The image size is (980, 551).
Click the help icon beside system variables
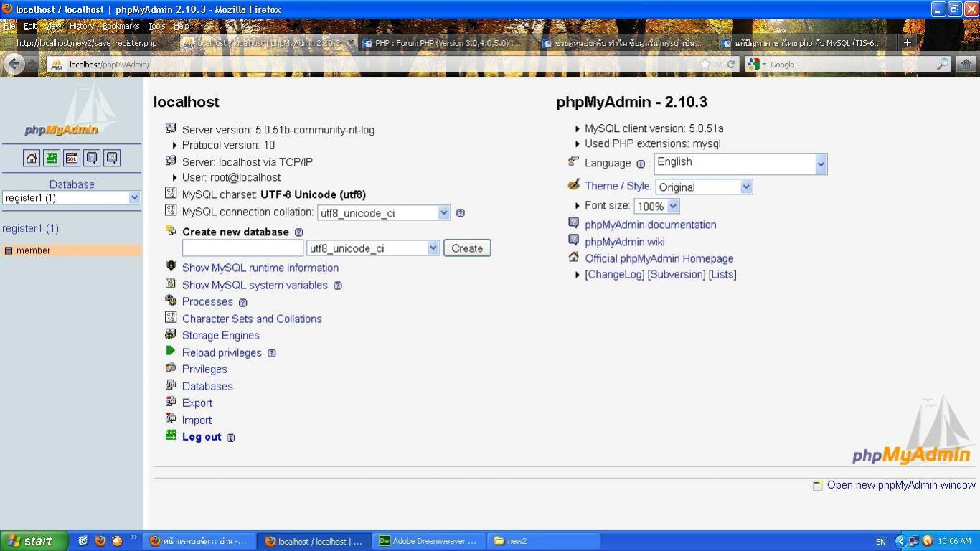pyautogui.click(x=338, y=286)
